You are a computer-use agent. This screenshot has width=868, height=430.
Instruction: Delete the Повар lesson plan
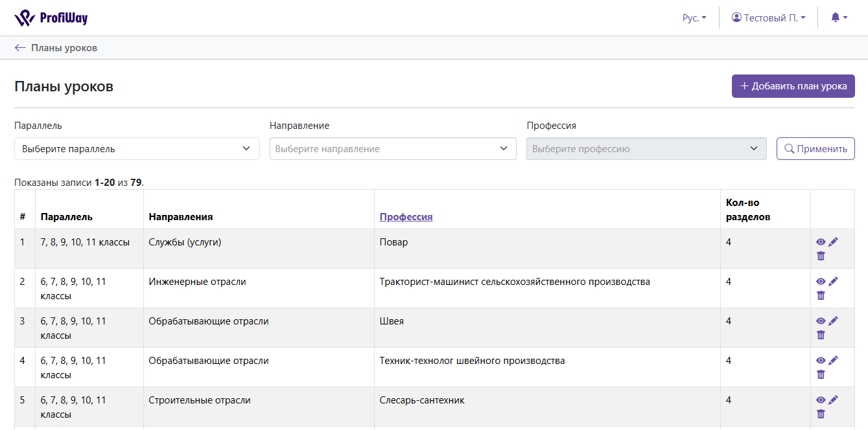point(821,256)
